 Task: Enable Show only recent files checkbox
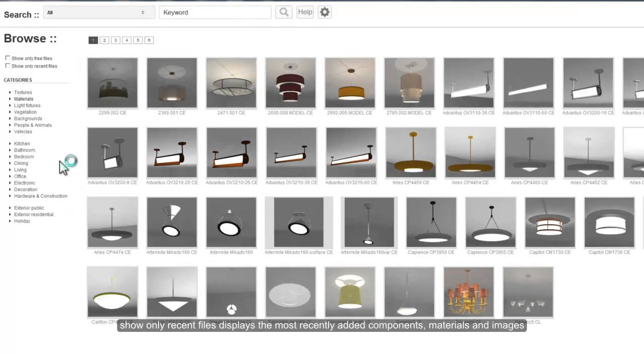(x=8, y=66)
